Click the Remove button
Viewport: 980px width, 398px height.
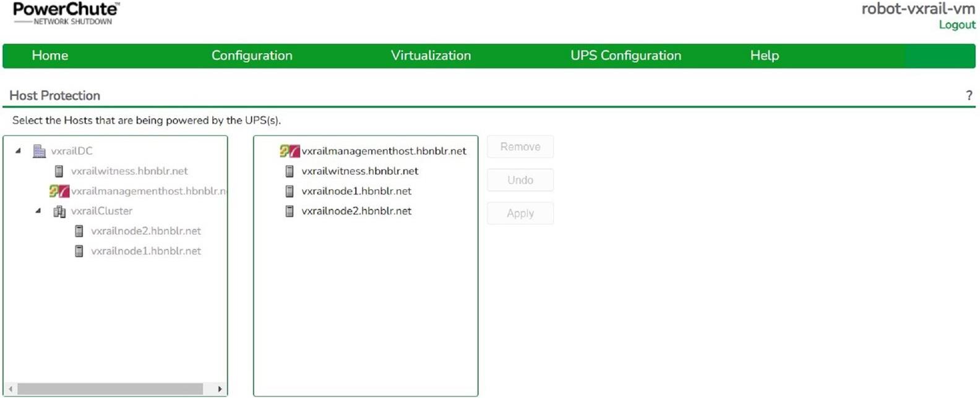[520, 146]
